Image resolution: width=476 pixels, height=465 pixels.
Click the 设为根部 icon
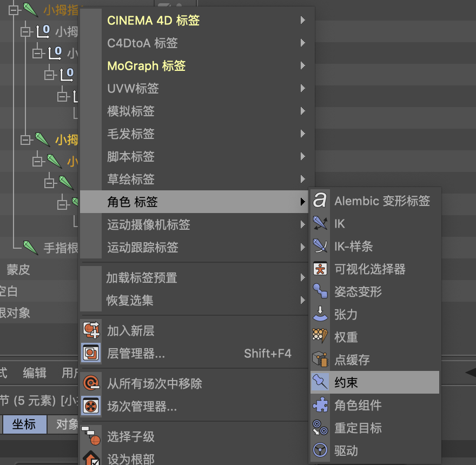(91, 459)
